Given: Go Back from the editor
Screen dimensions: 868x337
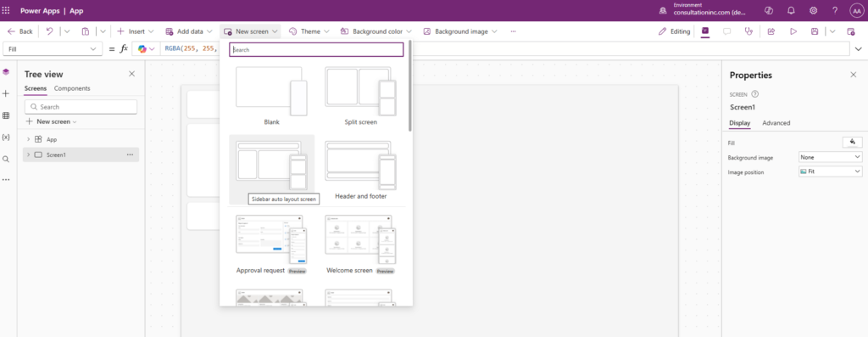Looking at the screenshot, I should (20, 31).
